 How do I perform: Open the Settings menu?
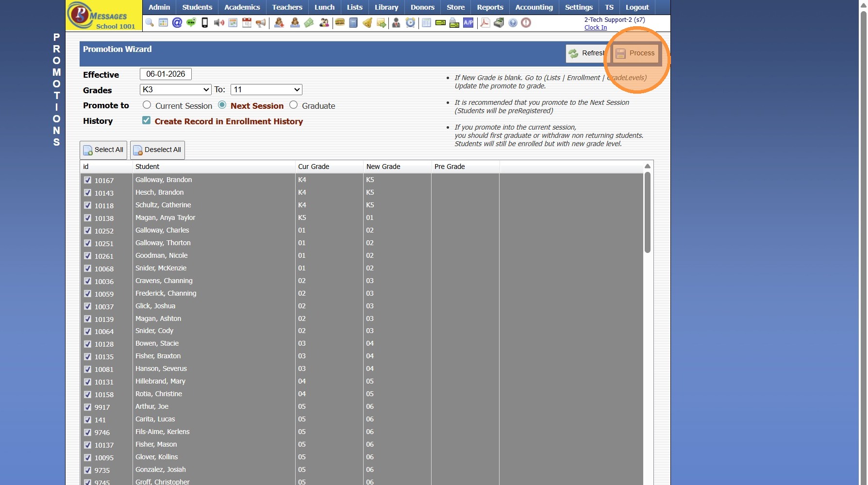(x=579, y=7)
